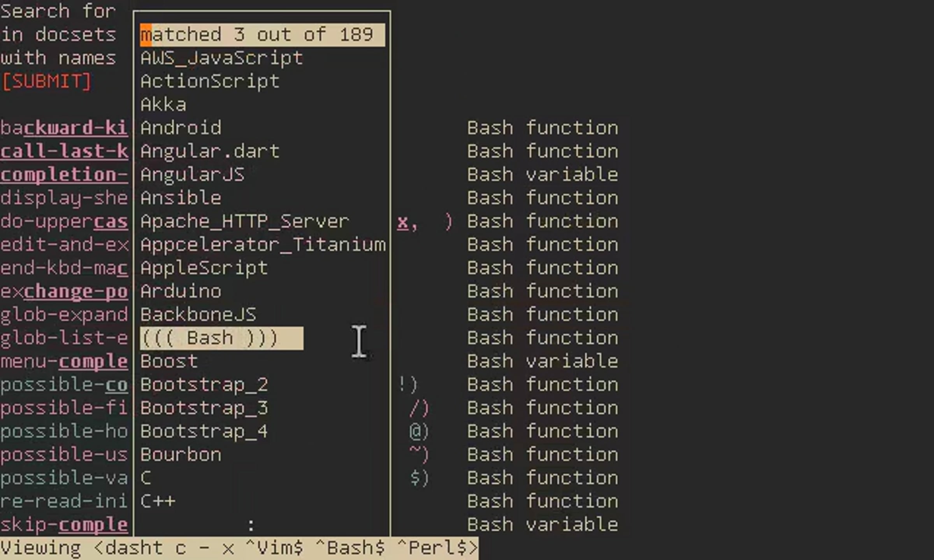Toggle the highlighted ((( Bash ))) docset
Screen dimensions: 934x560
click(x=221, y=338)
